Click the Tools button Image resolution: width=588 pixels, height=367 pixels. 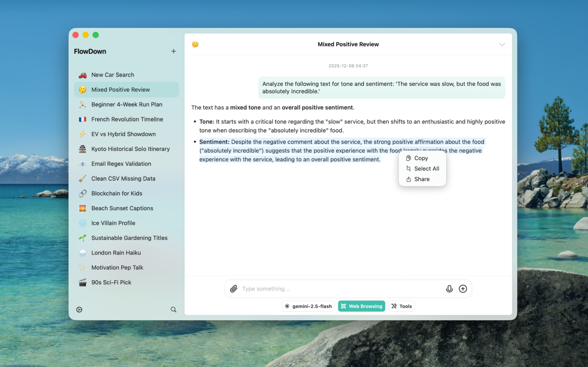401,306
